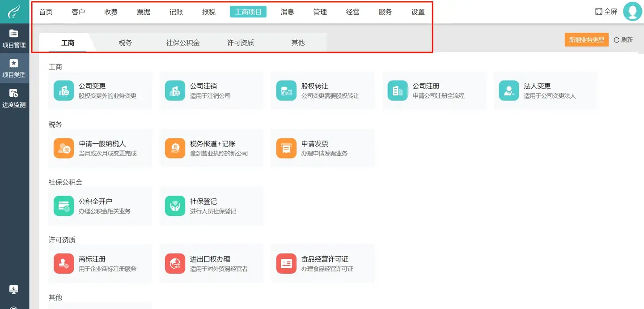
Task: Go to 报税 in the top menu
Action: click(x=209, y=12)
